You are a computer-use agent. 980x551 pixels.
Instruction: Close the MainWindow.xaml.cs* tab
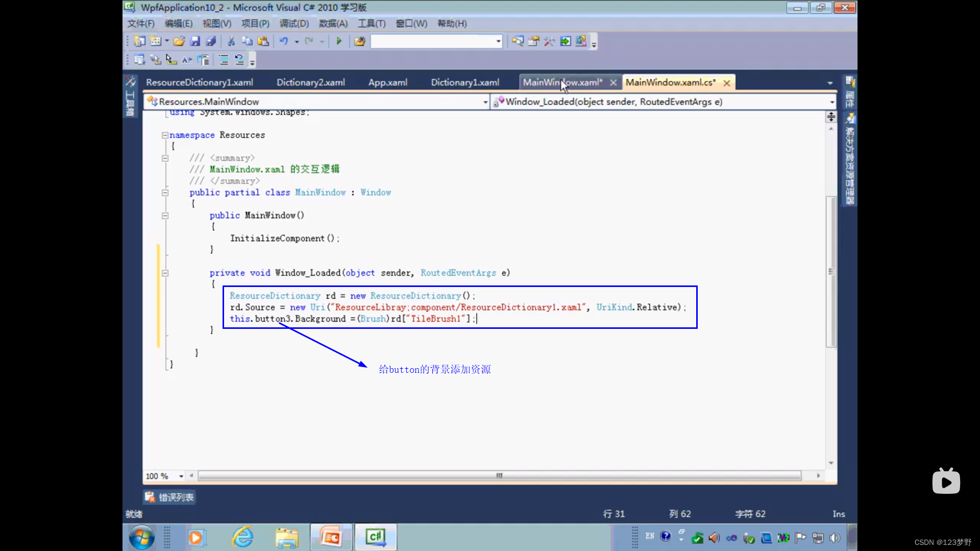coord(727,83)
